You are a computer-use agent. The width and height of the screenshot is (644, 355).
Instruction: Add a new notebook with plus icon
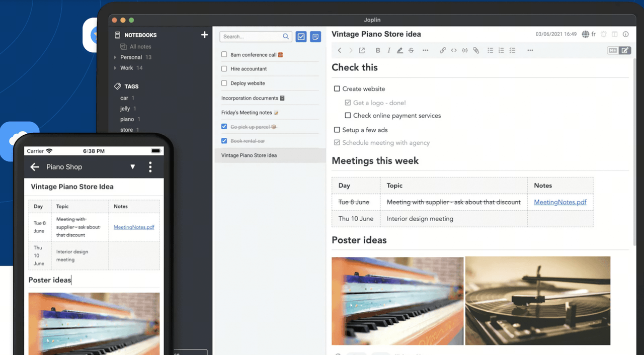click(204, 35)
